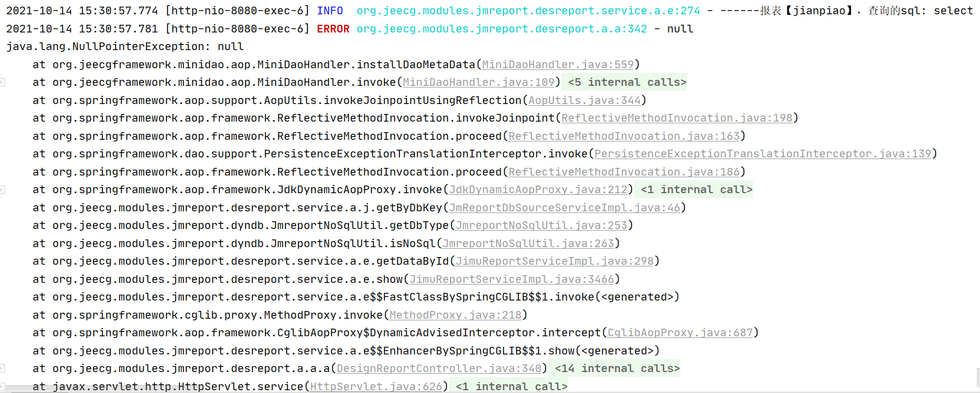Click the red ERROR log level text
The width and height of the screenshot is (980, 393).
(333, 29)
